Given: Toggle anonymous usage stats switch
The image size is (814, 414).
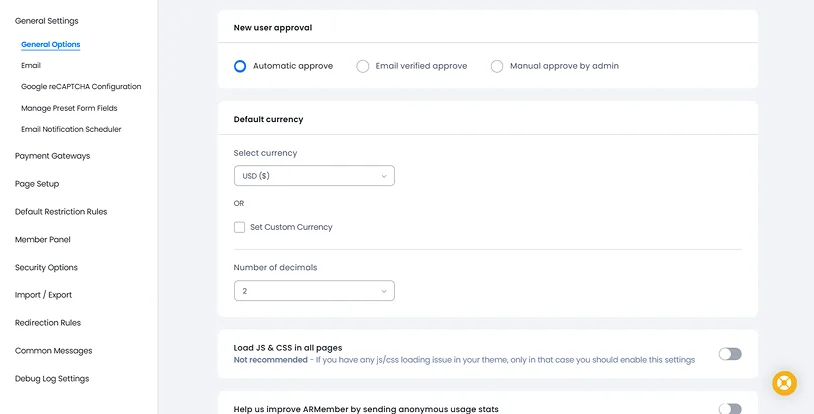Looking at the screenshot, I should click(x=730, y=409).
